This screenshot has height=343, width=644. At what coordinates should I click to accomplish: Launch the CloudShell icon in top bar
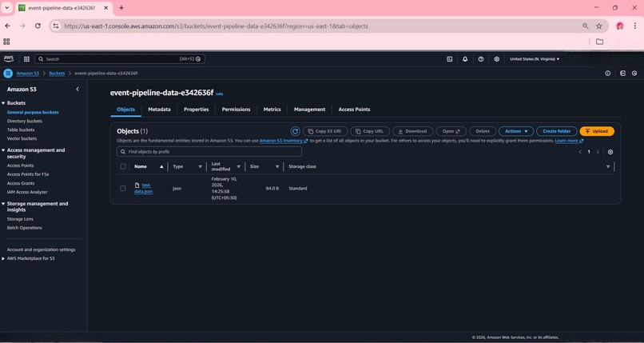(x=449, y=59)
